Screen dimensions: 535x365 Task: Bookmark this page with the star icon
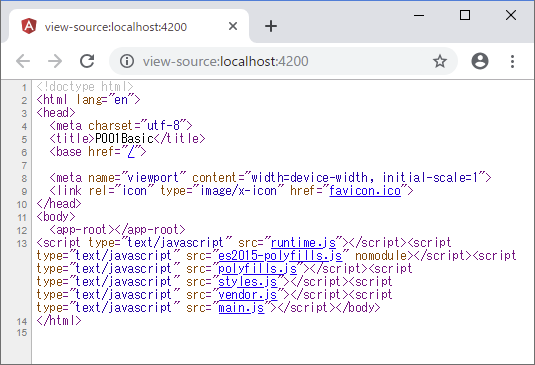439,61
